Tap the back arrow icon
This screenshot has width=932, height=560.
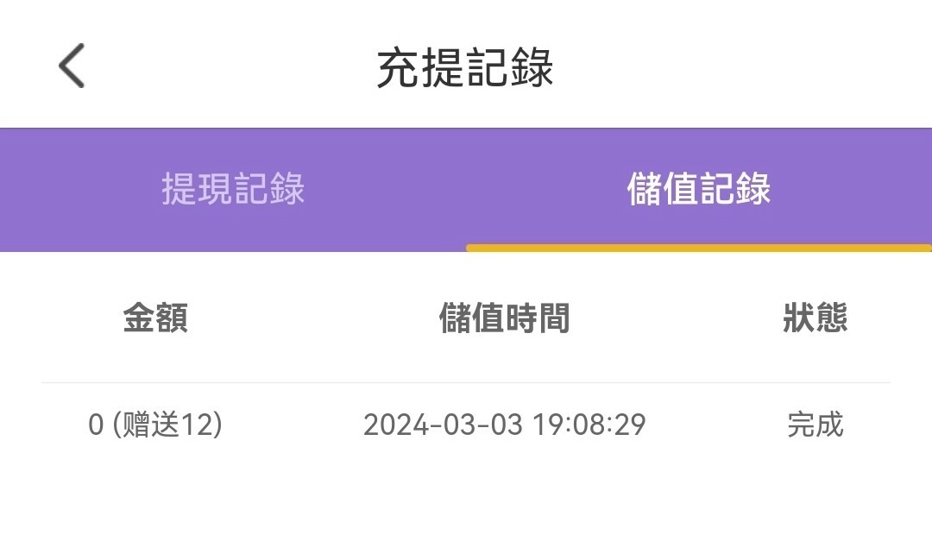coord(72,66)
